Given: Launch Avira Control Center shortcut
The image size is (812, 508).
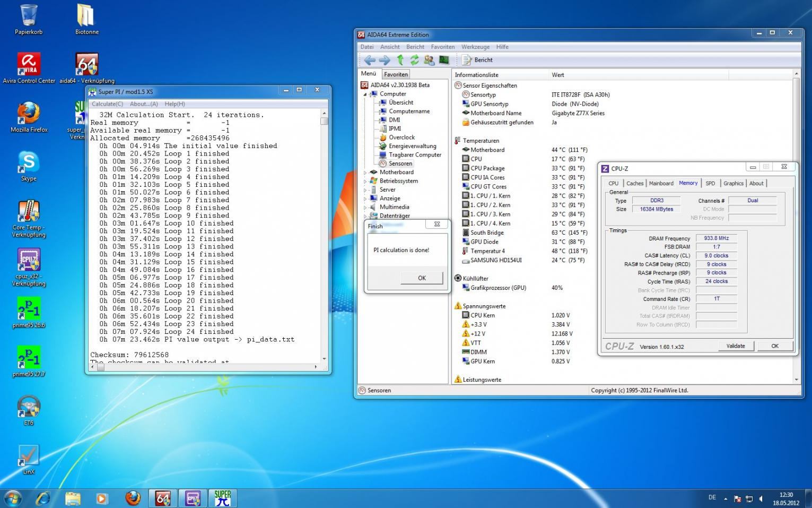Looking at the screenshot, I should (x=29, y=68).
